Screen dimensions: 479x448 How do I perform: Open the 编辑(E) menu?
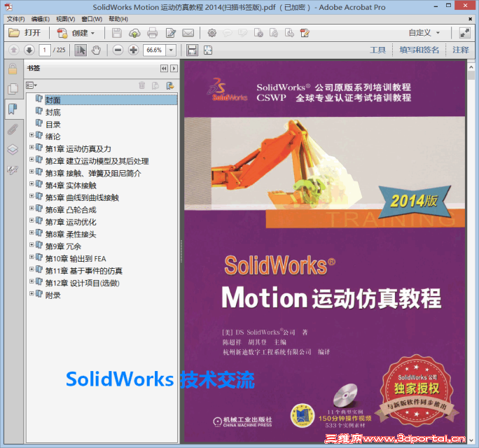(x=41, y=19)
